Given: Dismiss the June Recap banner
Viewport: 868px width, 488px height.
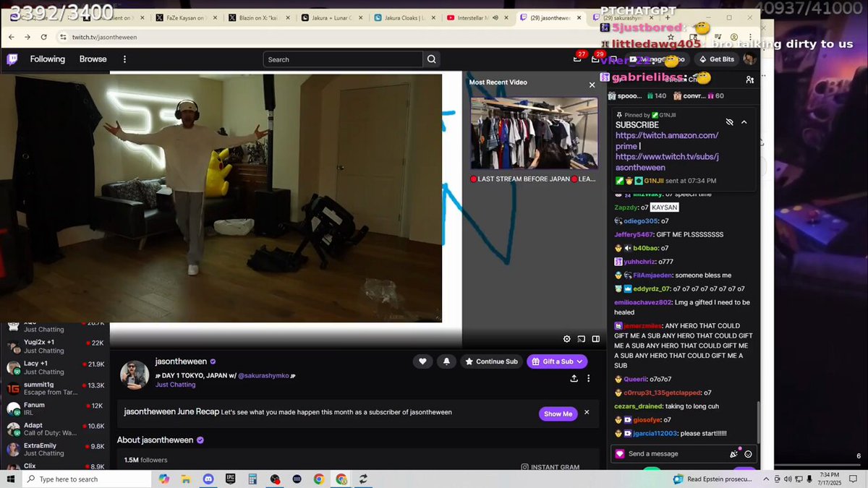Looking at the screenshot, I should click(x=587, y=412).
